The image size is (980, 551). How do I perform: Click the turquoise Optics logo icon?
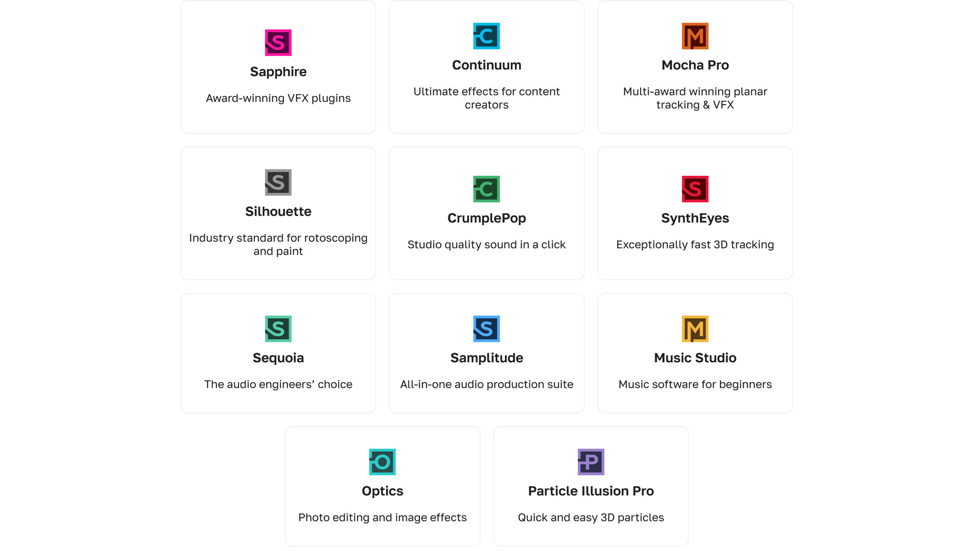coord(382,462)
